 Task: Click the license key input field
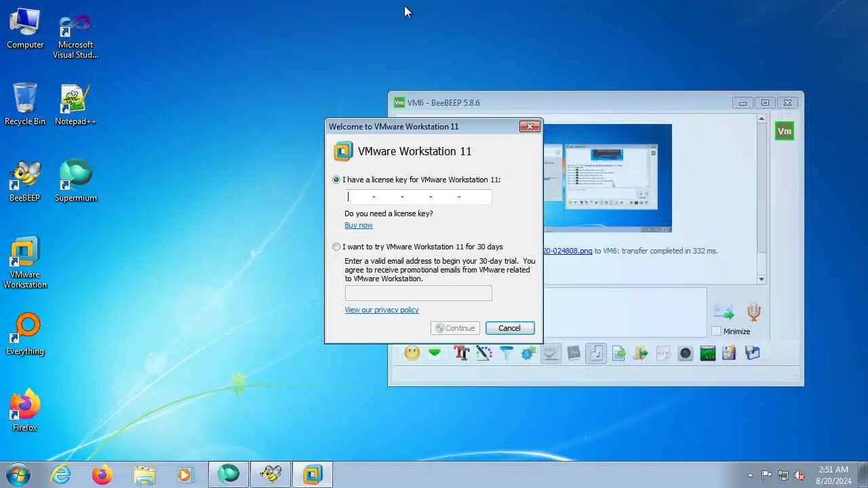click(x=418, y=197)
